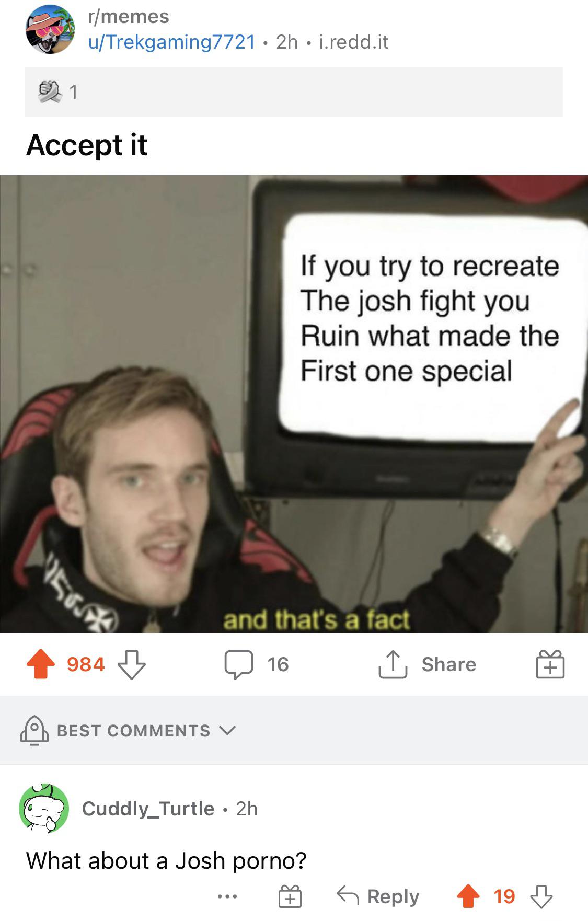Screen dimensions: 588x921
Task: Give award using post gift icon
Action: coord(550,664)
